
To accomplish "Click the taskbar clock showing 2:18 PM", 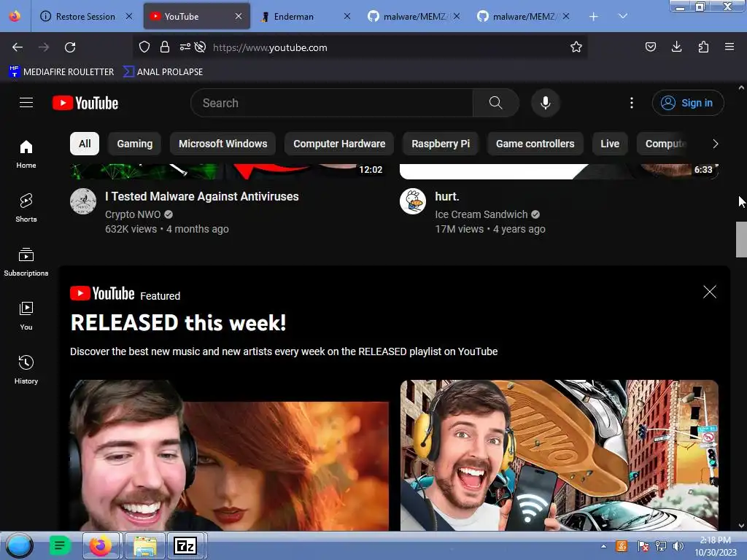I will point(716,546).
